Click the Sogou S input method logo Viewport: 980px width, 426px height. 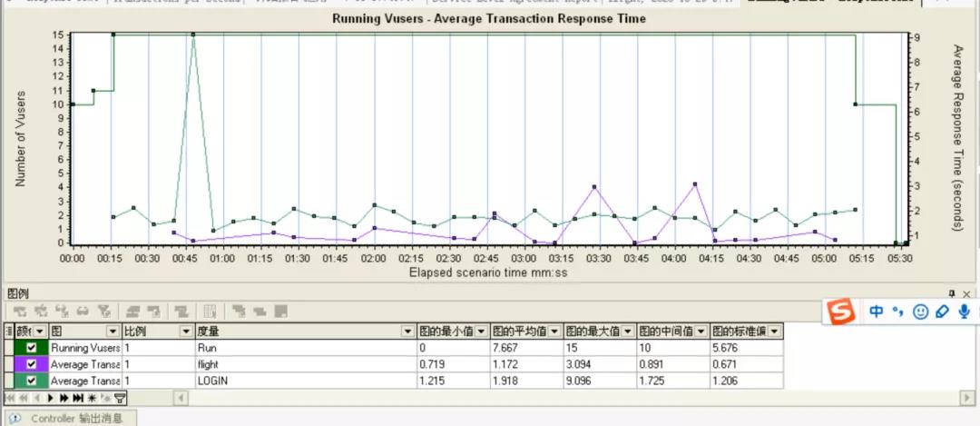(841, 312)
